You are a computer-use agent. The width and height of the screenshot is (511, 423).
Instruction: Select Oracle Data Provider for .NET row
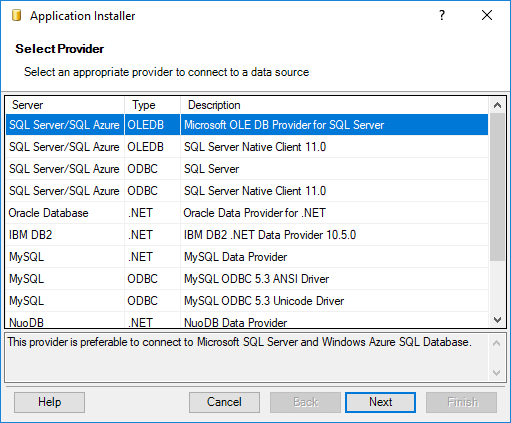[x=247, y=213]
